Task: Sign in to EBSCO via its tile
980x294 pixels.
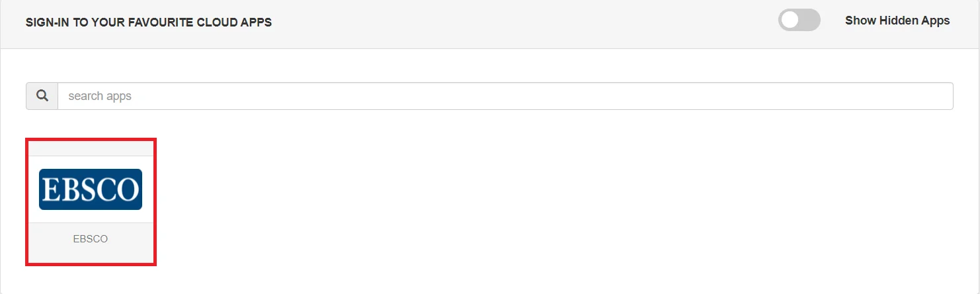Action: (91, 202)
